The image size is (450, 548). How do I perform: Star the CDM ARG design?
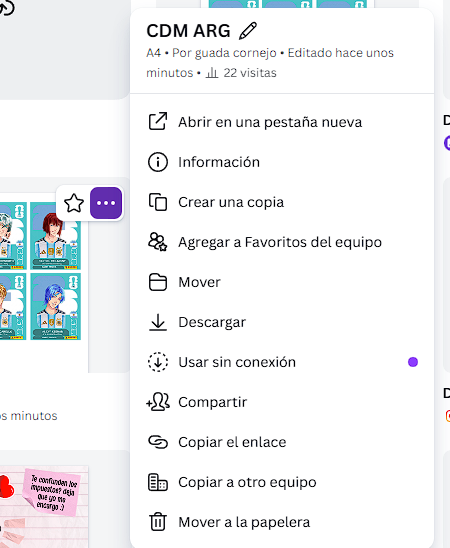[74, 203]
